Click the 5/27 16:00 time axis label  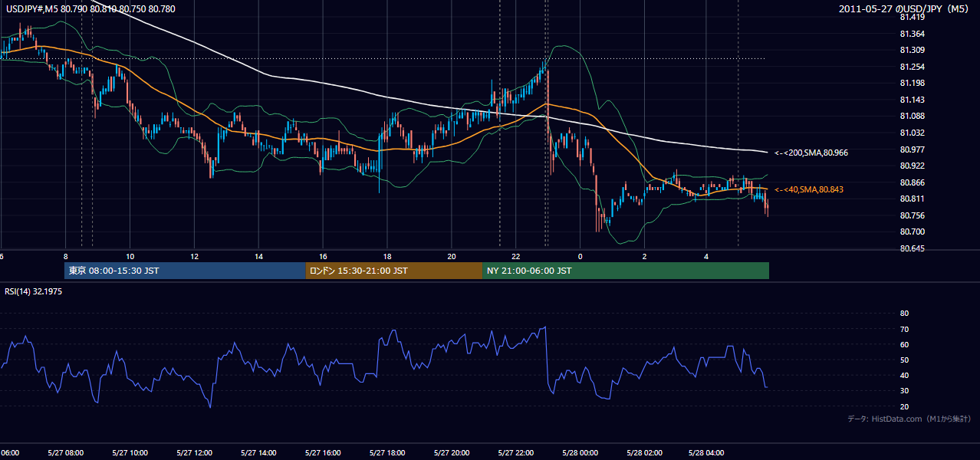323,453
